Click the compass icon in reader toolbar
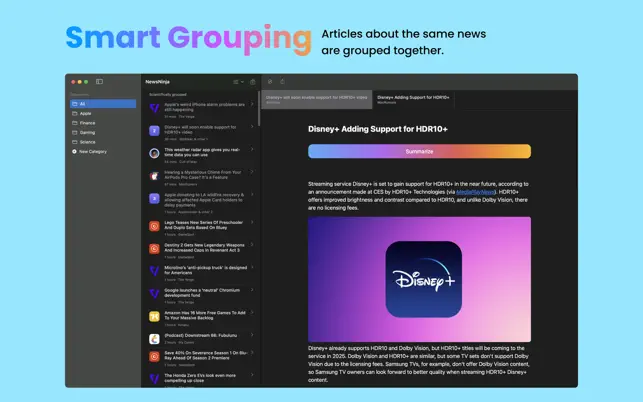Viewport: 643px width, 402px height. 270,82
